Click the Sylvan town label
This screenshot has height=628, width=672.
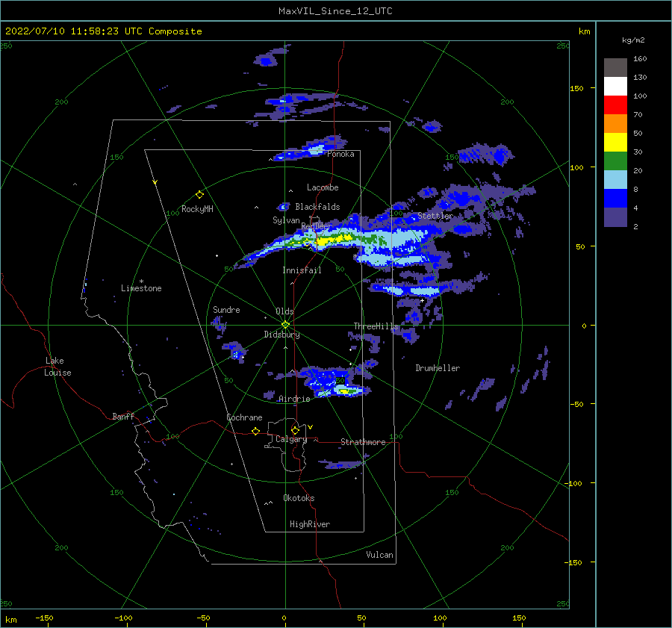(x=286, y=220)
